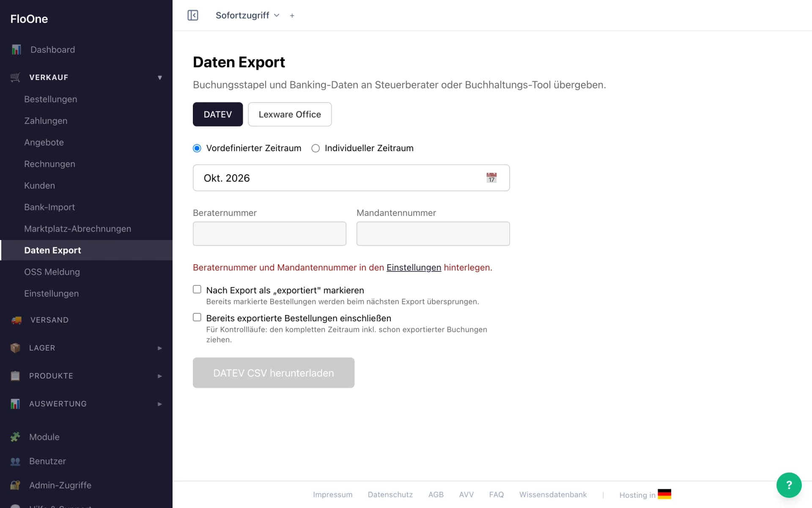The image size is (812, 508).
Task: Open the Wissensdatenbank footer link
Action: pyautogui.click(x=553, y=494)
